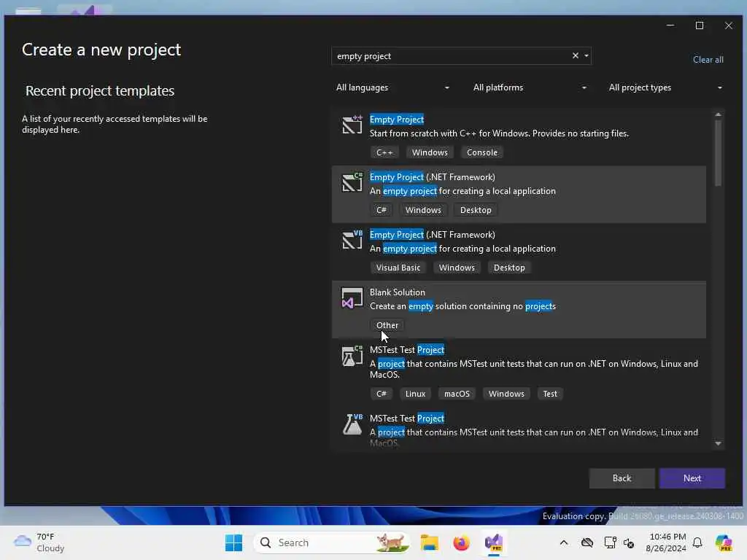Click the muted volume tray icon
747x560 pixels.
tap(629, 542)
